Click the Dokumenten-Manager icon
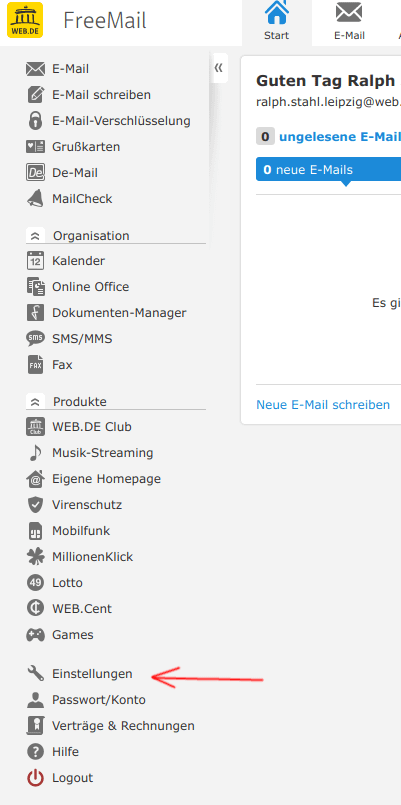The width and height of the screenshot is (401, 805). coord(35,313)
